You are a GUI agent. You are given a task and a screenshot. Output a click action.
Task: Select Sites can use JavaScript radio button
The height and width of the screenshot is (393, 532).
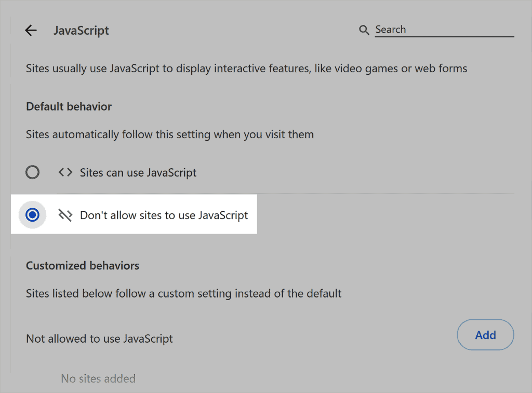[32, 172]
